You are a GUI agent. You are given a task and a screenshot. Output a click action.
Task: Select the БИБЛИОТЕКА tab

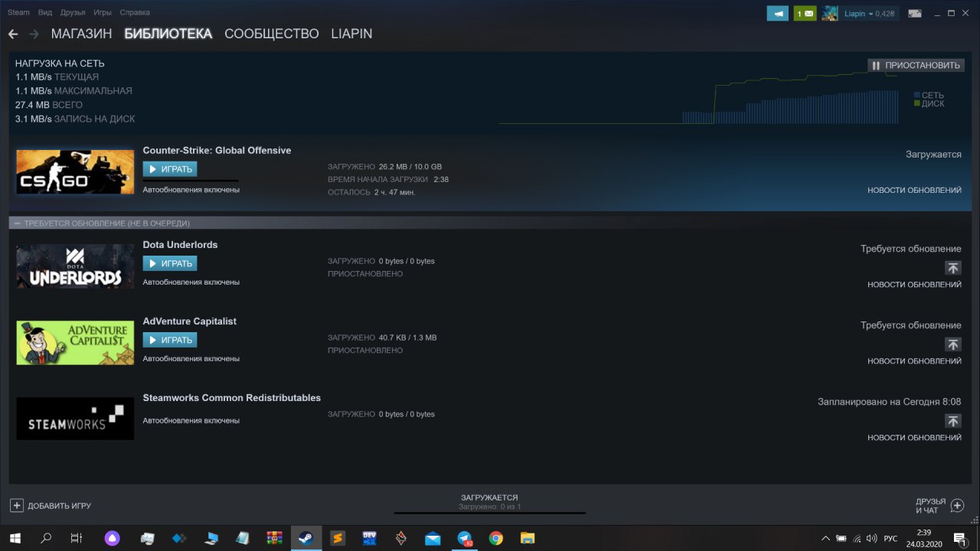(168, 34)
